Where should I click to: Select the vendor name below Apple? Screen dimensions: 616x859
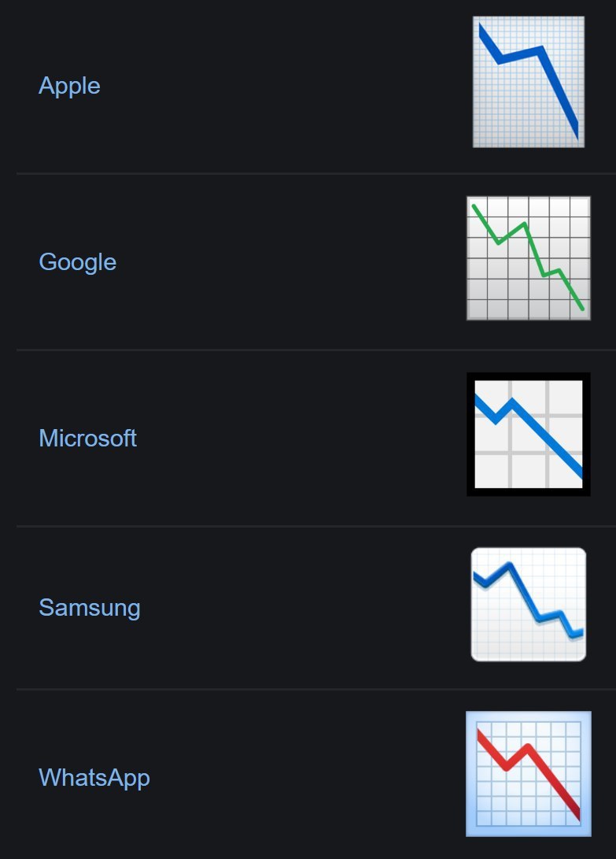[x=77, y=262]
